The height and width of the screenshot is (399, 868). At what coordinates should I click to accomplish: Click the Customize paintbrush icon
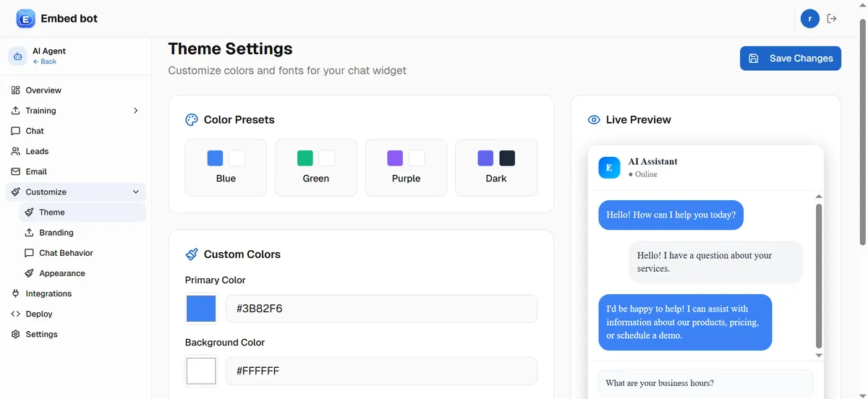16,192
